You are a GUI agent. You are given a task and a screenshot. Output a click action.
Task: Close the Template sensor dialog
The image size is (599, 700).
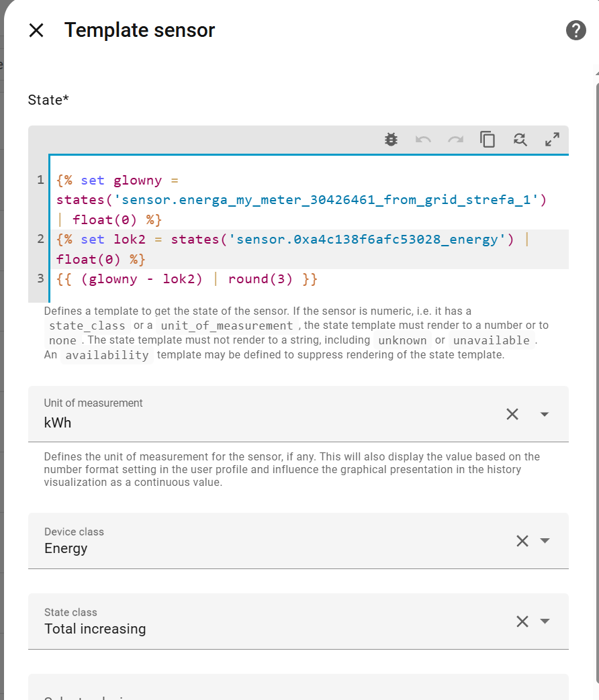tap(36, 30)
